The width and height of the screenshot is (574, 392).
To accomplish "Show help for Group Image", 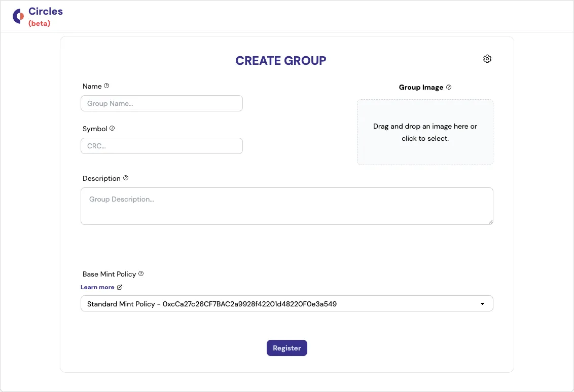I will (449, 87).
